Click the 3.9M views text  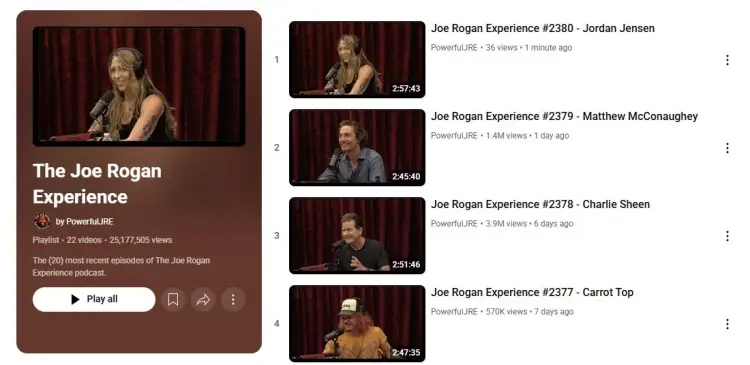506,223
